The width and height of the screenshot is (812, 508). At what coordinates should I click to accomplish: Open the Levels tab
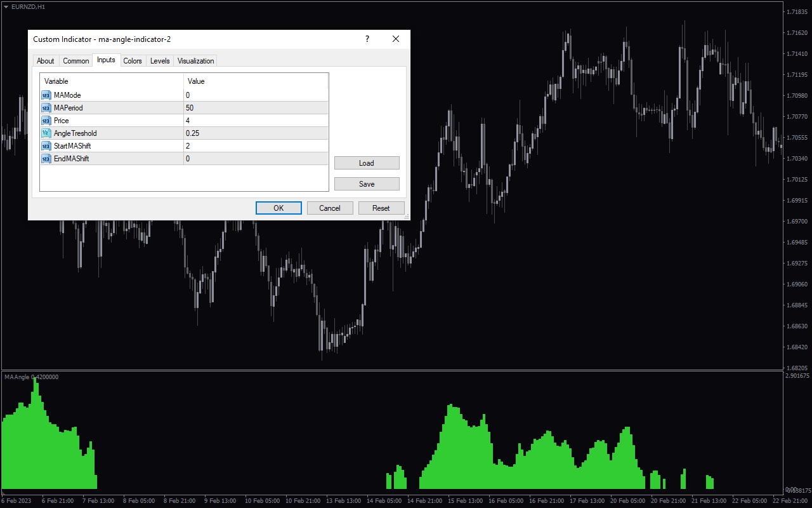pos(160,61)
